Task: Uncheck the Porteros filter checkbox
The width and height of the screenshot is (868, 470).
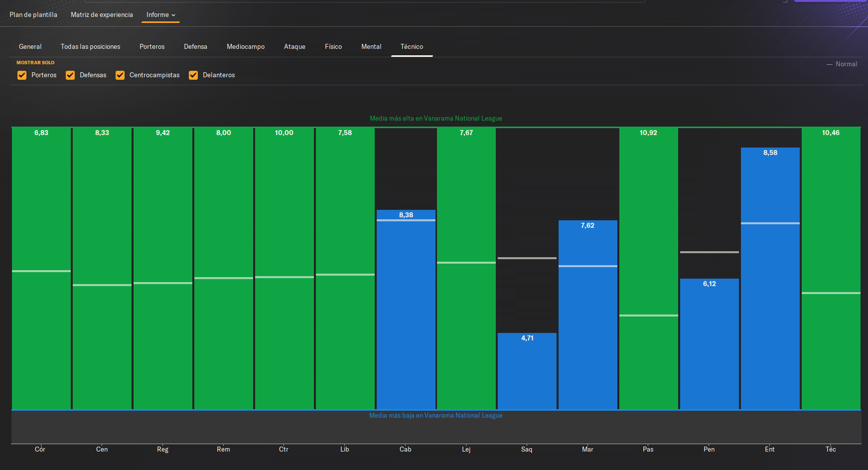Action: [x=22, y=75]
